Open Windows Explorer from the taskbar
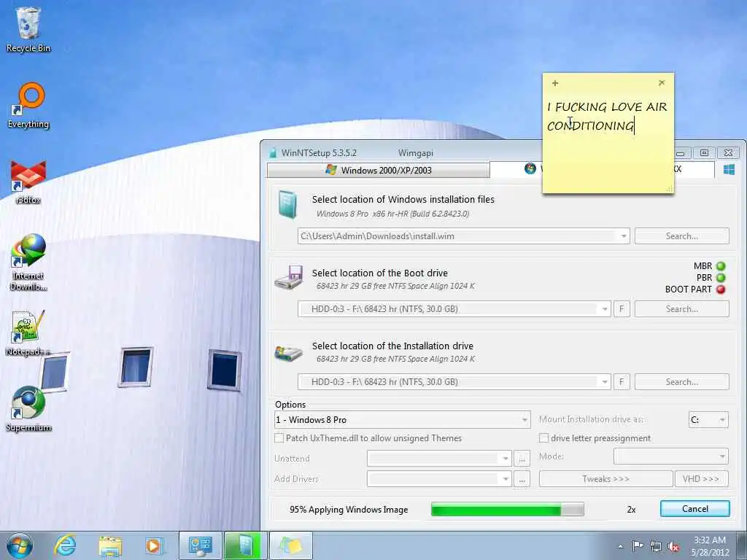This screenshot has height=560, width=747. coord(110,545)
